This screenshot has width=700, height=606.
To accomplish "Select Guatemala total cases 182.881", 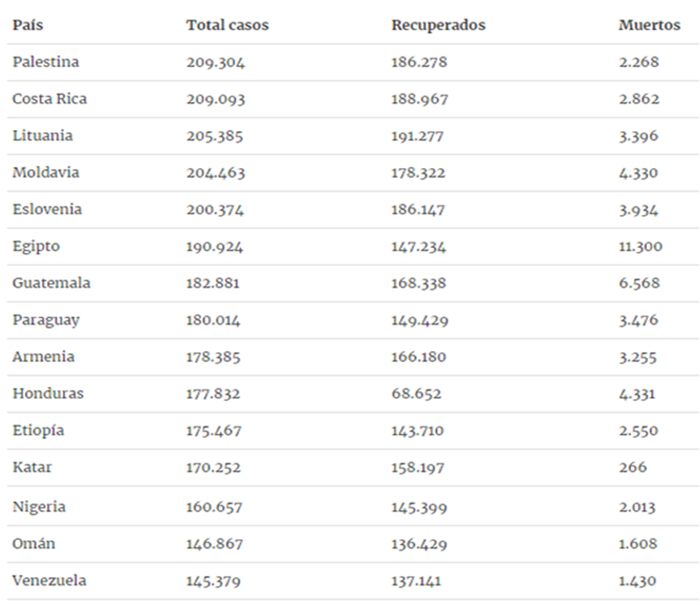I will pos(213,283).
